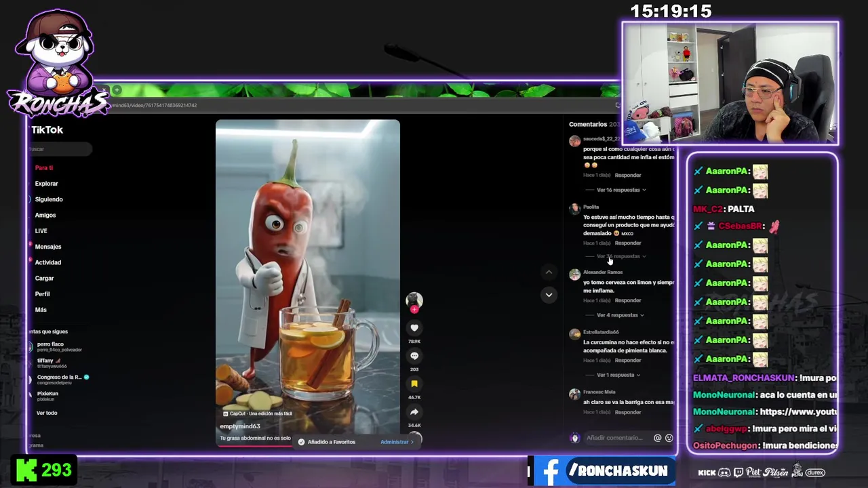Click Francesc Mula's avatar
This screenshot has height=488, width=868.
[575, 394]
